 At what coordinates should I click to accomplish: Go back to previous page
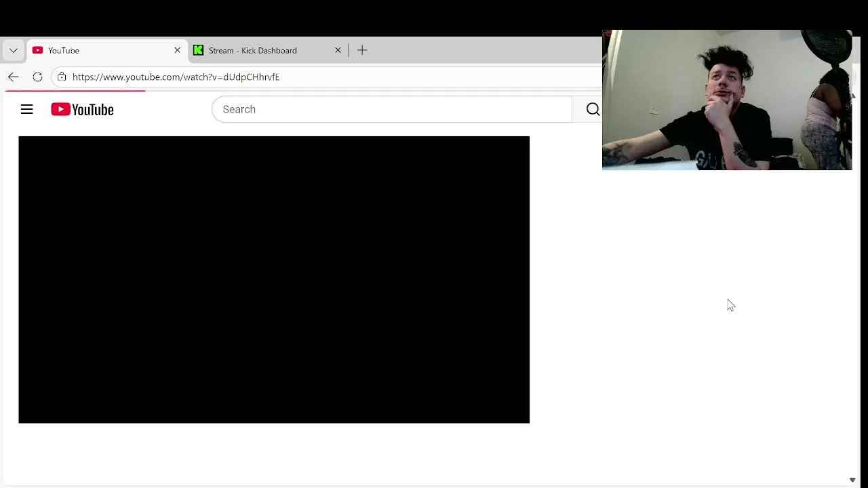click(14, 77)
